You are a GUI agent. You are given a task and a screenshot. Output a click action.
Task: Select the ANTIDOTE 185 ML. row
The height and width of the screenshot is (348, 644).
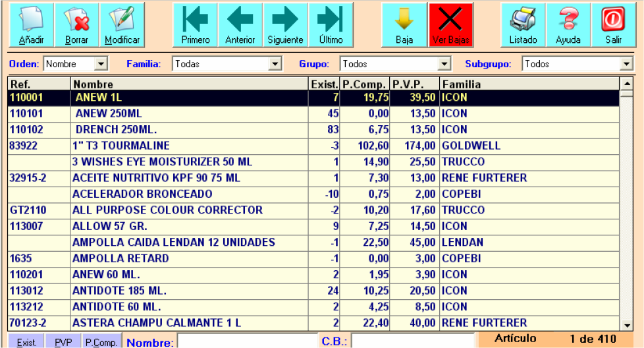[x=313, y=291]
